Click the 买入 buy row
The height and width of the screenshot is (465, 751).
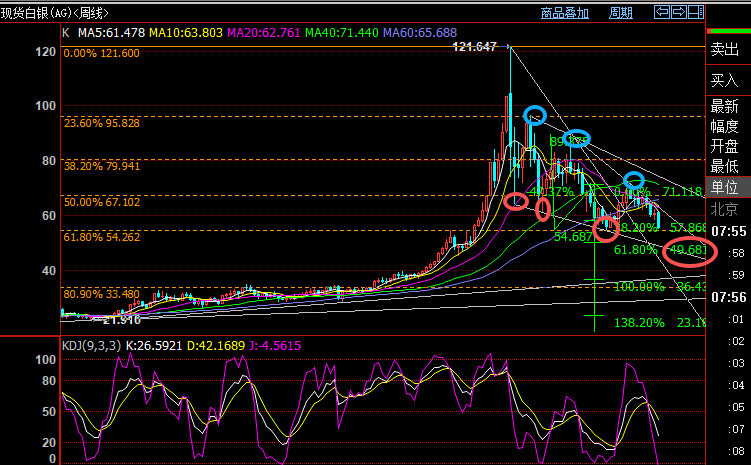[728, 80]
